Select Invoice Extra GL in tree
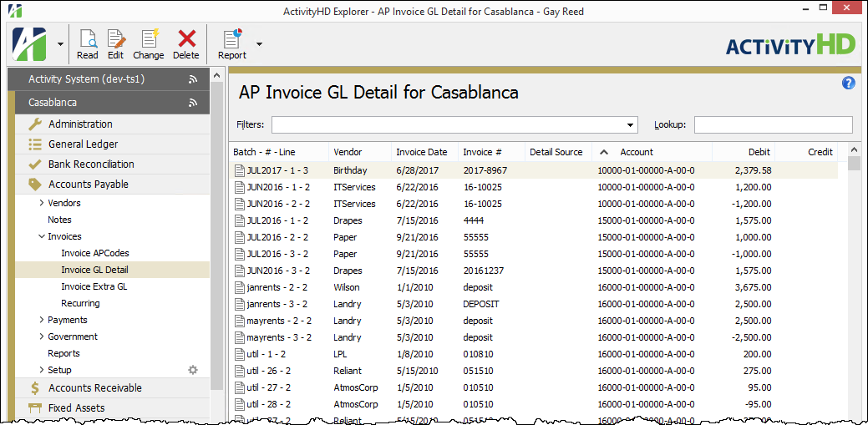 click(94, 286)
